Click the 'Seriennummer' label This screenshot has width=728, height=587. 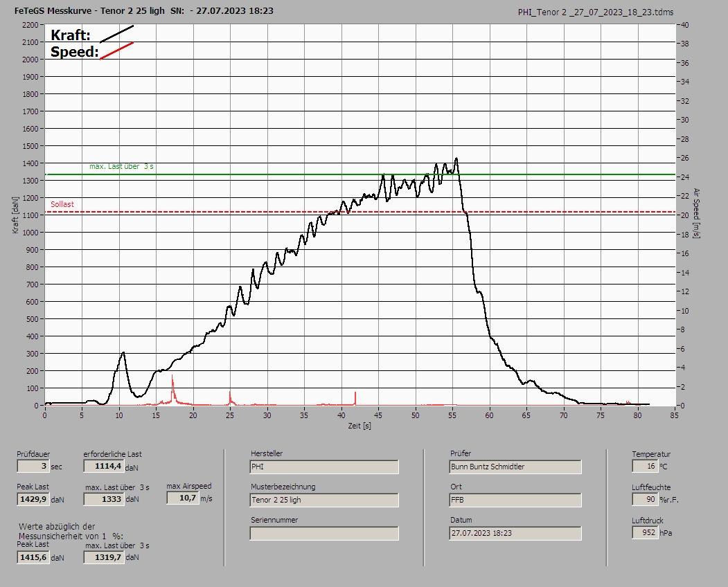click(x=274, y=520)
